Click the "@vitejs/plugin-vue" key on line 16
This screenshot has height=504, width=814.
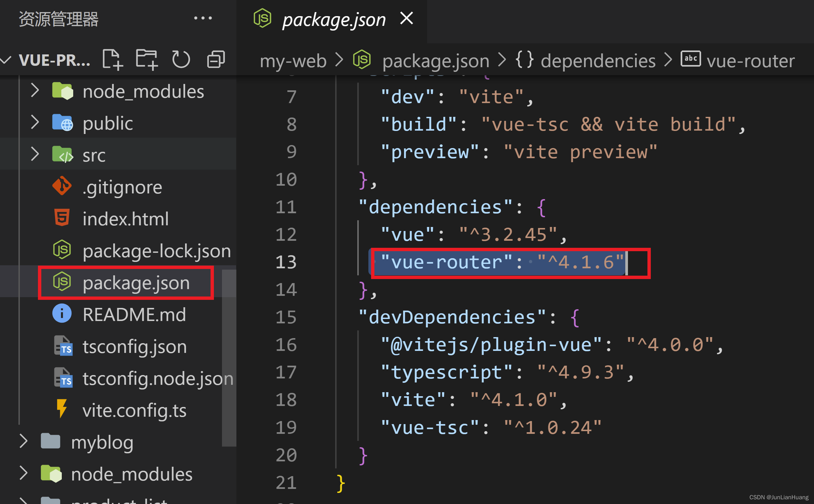click(491, 345)
